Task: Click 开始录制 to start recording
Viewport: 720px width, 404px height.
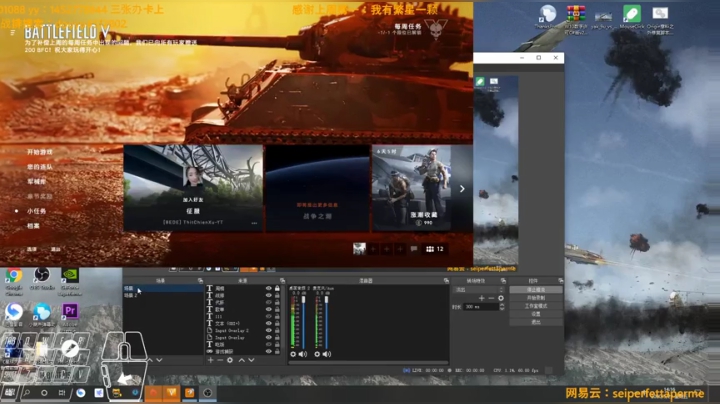Action: click(536, 298)
